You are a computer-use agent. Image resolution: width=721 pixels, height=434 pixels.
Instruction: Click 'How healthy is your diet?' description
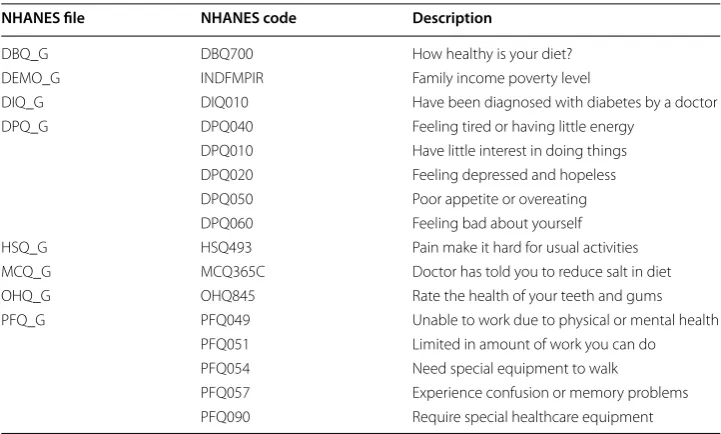tap(492, 54)
